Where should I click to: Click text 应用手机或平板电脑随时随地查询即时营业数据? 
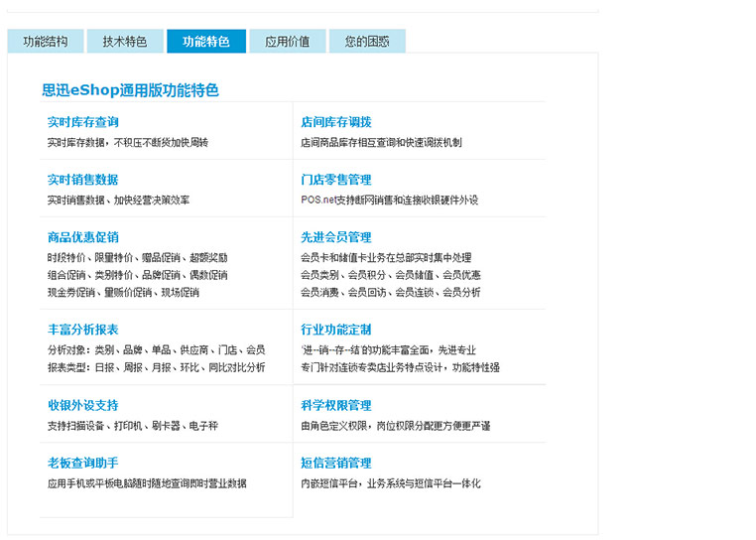click(147, 482)
